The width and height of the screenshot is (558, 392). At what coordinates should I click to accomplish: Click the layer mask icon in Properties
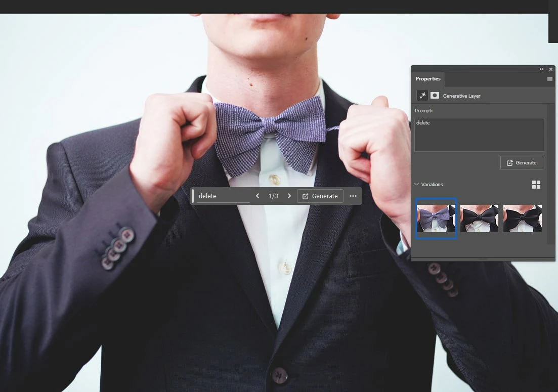[435, 95]
